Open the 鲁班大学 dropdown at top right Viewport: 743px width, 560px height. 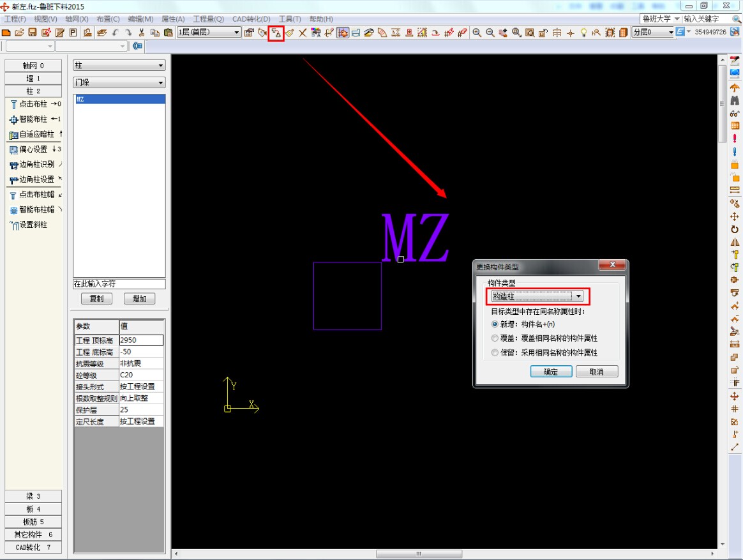(x=661, y=19)
